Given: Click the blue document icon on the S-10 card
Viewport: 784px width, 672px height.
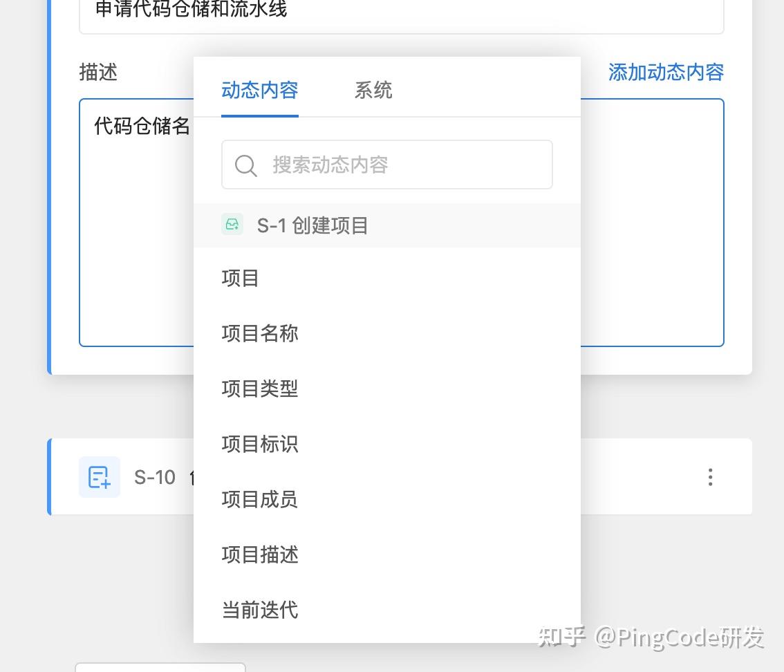Looking at the screenshot, I should [100, 477].
